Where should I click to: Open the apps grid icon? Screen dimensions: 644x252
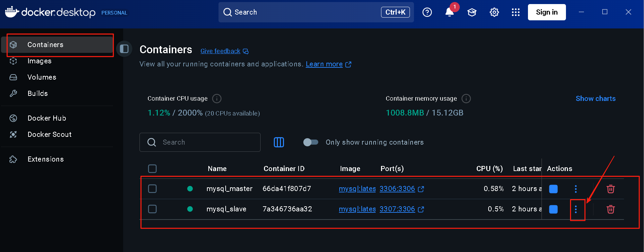[515, 13]
